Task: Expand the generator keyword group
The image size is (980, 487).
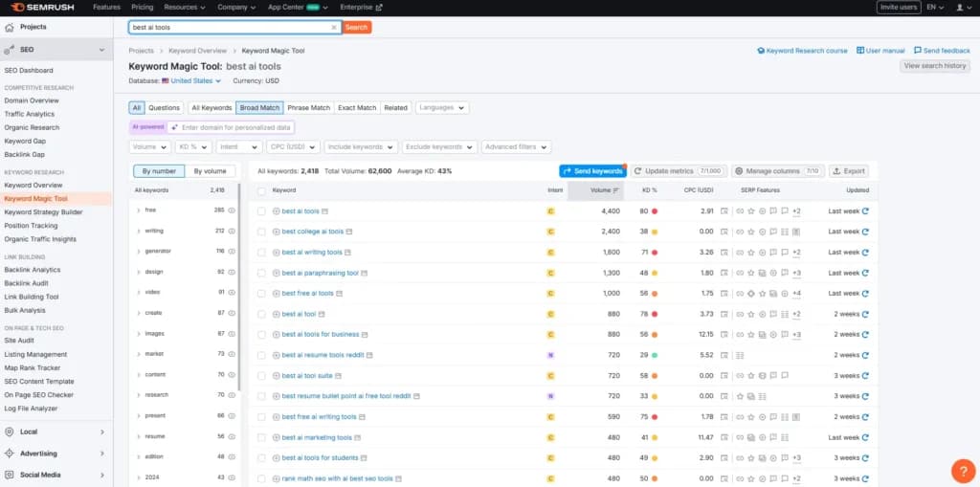Action: pos(138,252)
